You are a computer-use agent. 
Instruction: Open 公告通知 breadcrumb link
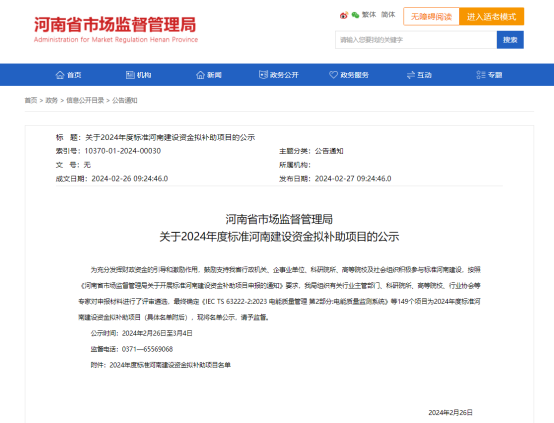pyautogui.click(x=125, y=100)
